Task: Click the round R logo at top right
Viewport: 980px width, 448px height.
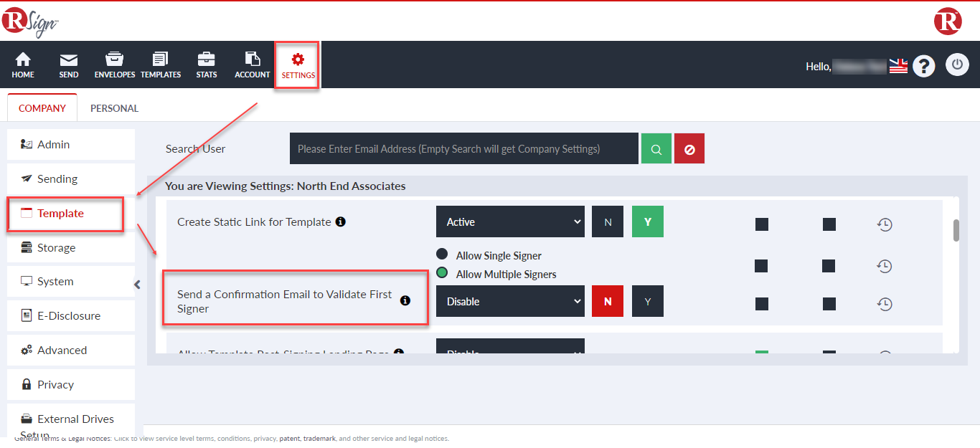Action: point(948,21)
